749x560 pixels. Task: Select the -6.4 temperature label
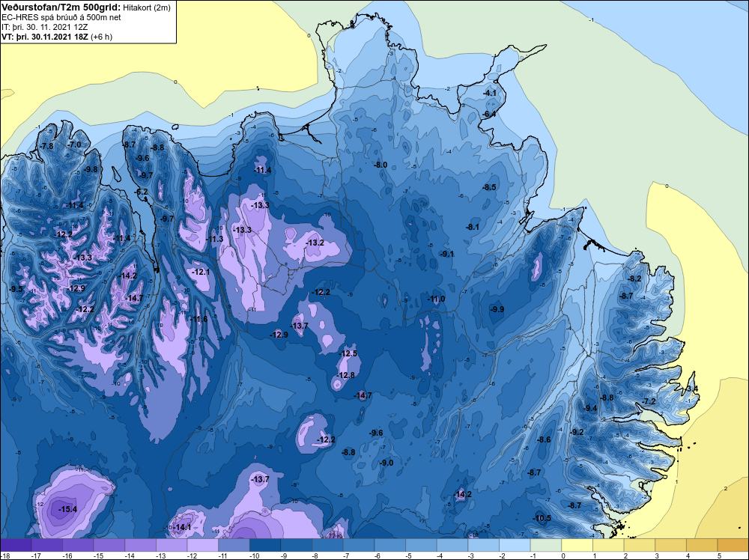click(489, 114)
